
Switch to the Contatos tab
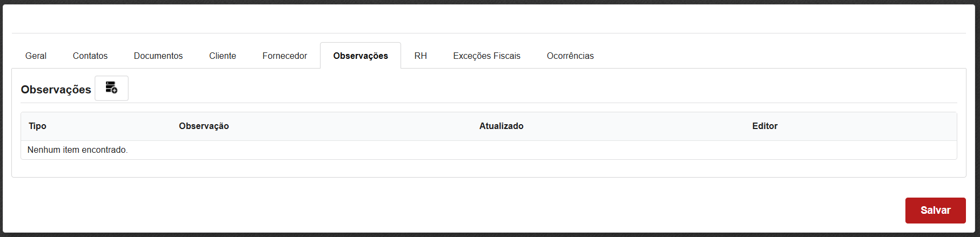coord(90,56)
